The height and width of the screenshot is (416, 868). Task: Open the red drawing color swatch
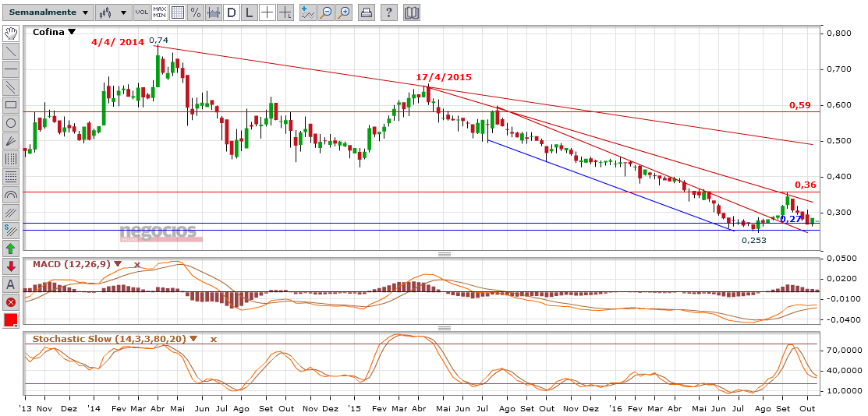pyautogui.click(x=11, y=320)
